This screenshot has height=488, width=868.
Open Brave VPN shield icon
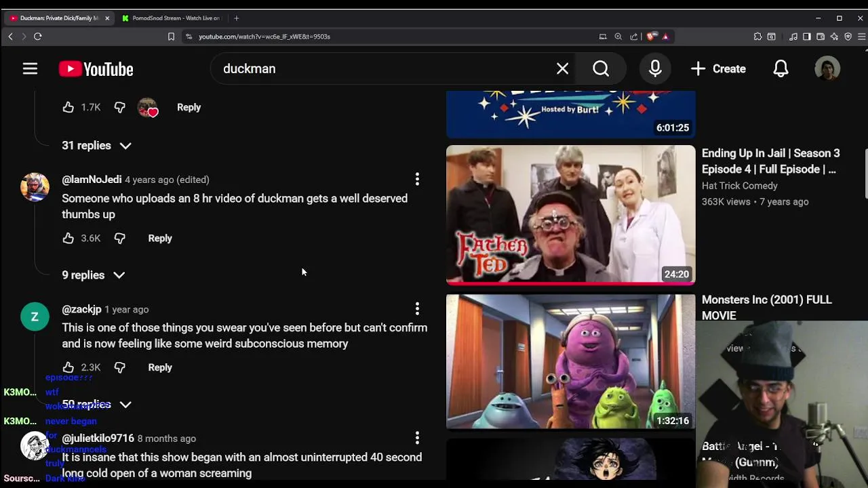(x=848, y=37)
